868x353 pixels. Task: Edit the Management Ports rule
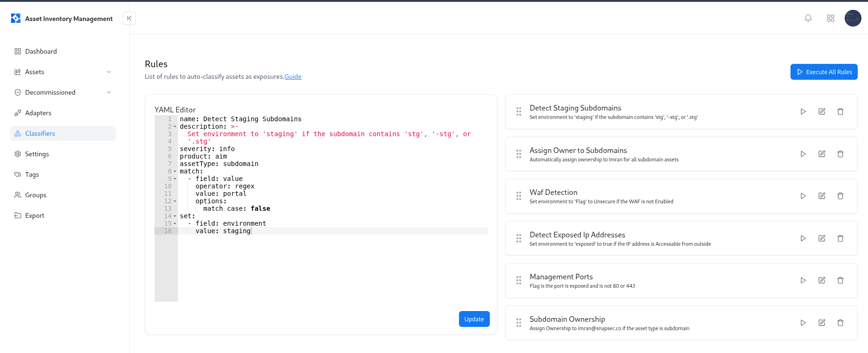822,280
